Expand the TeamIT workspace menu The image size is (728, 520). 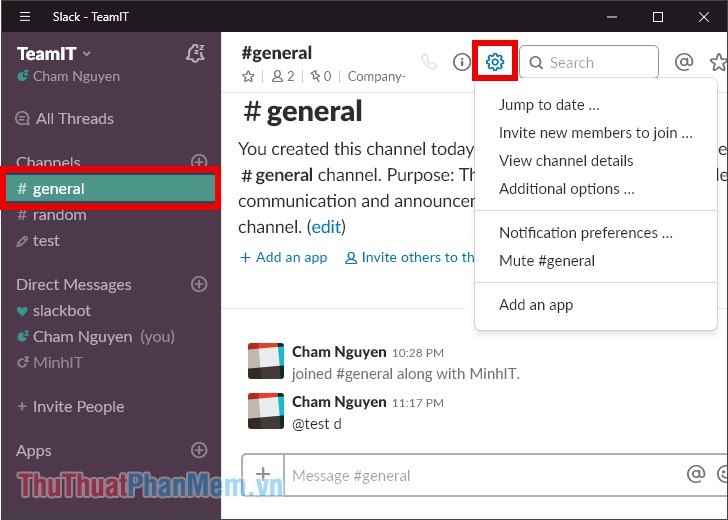tap(54, 54)
